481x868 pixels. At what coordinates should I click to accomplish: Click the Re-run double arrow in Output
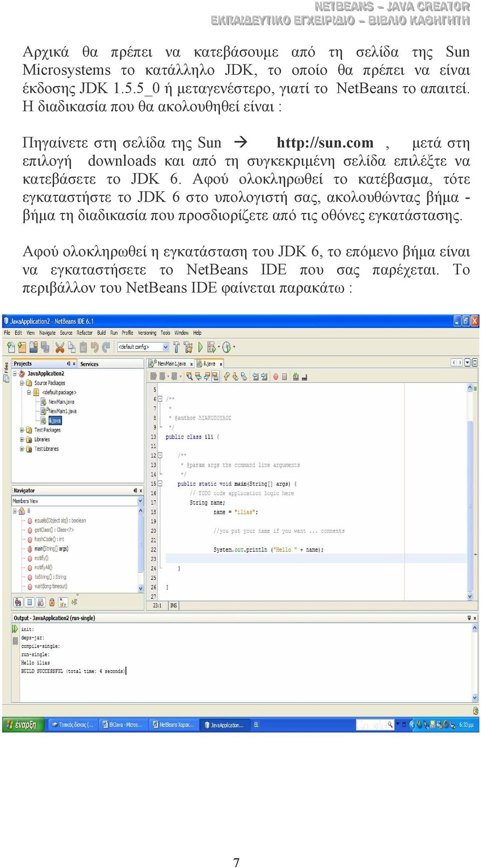click(x=15, y=628)
